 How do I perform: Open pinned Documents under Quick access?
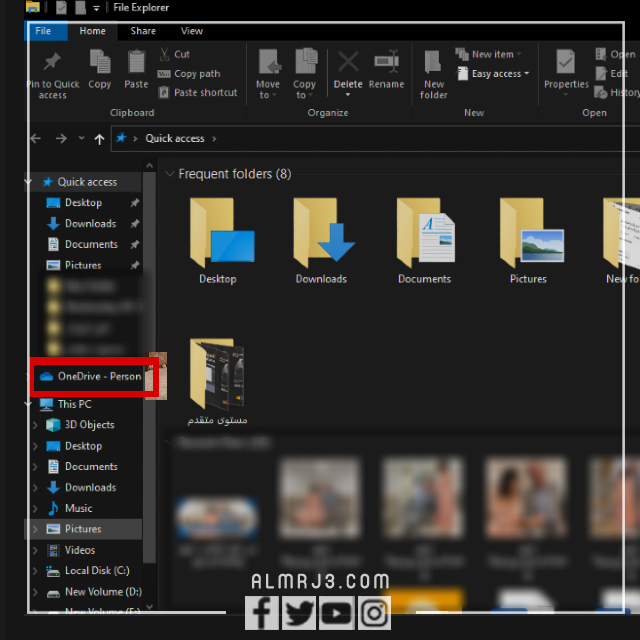(x=91, y=244)
